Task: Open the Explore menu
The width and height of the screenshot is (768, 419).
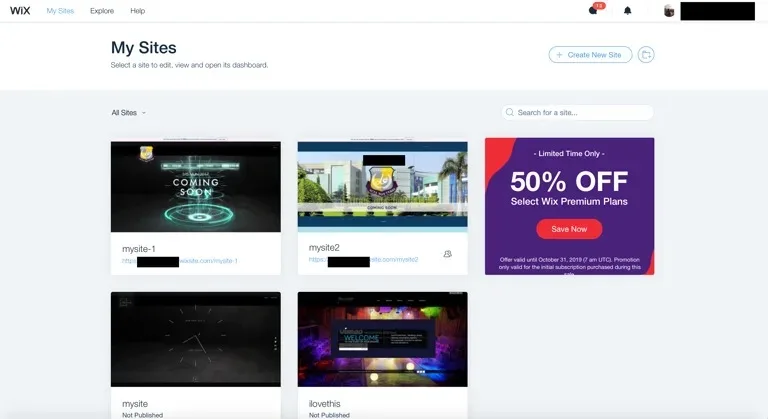Action: [x=102, y=11]
